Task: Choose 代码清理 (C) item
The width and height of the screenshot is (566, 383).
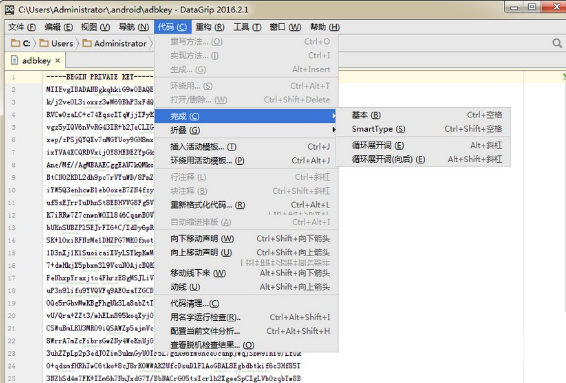Action: tap(246, 304)
